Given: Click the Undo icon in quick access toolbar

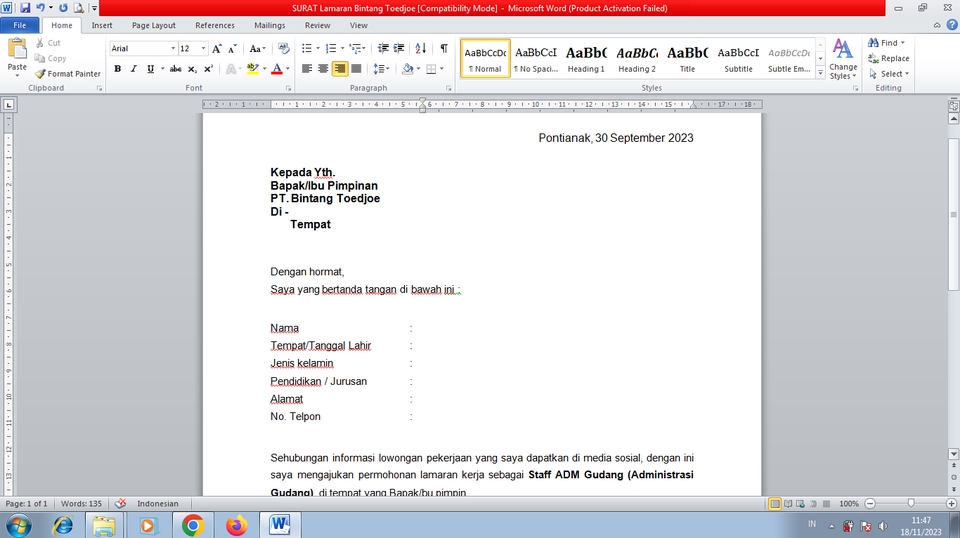Looking at the screenshot, I should click(40, 8).
